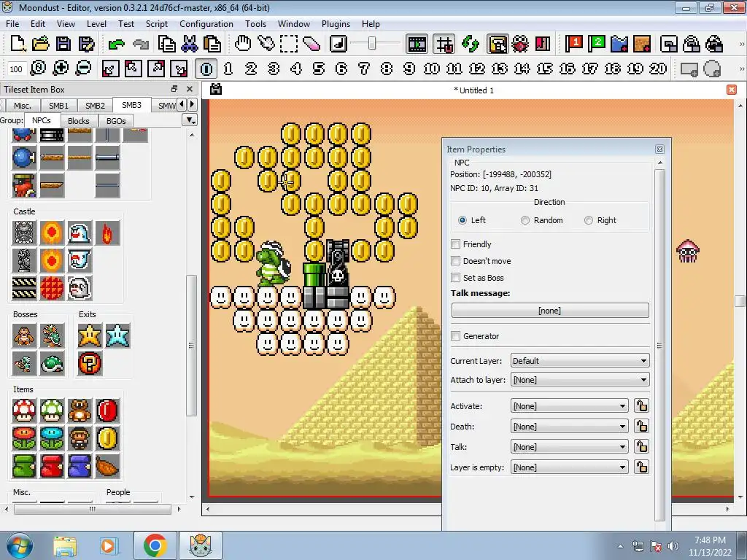Open the tileset Group selector arrow
The height and width of the screenshot is (560, 747).
(190, 120)
